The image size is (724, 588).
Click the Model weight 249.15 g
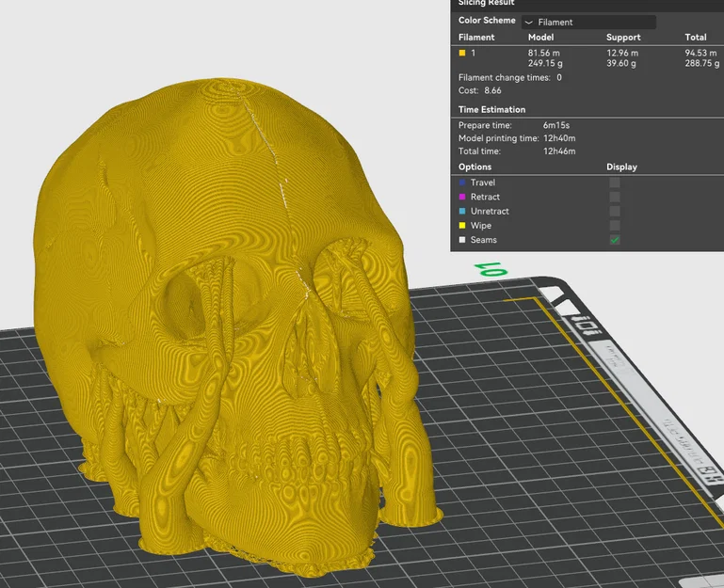click(x=545, y=63)
